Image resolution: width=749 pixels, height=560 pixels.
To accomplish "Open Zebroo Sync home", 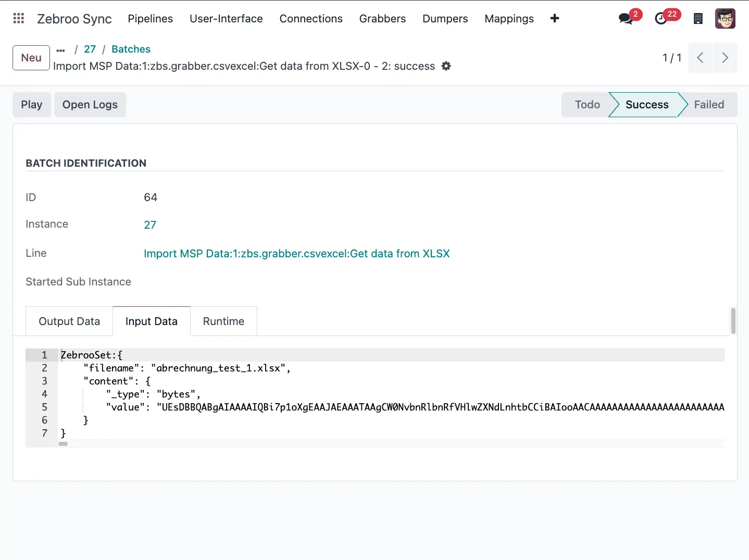I will coord(74,19).
